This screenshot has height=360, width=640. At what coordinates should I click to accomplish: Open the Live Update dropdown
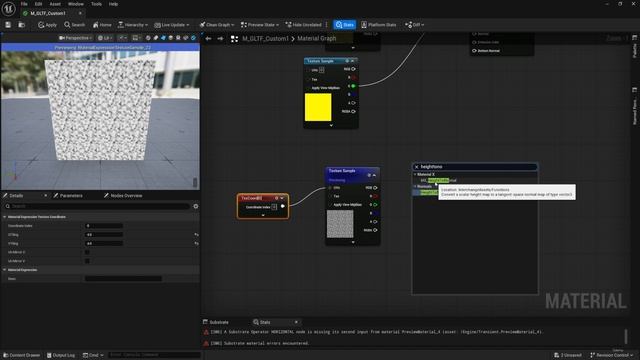(x=171, y=25)
